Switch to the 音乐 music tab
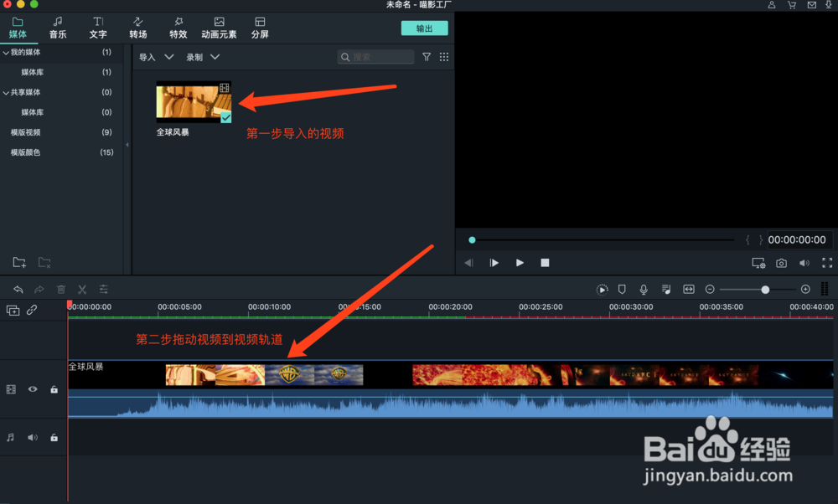This screenshot has width=838, height=504. tap(58, 28)
